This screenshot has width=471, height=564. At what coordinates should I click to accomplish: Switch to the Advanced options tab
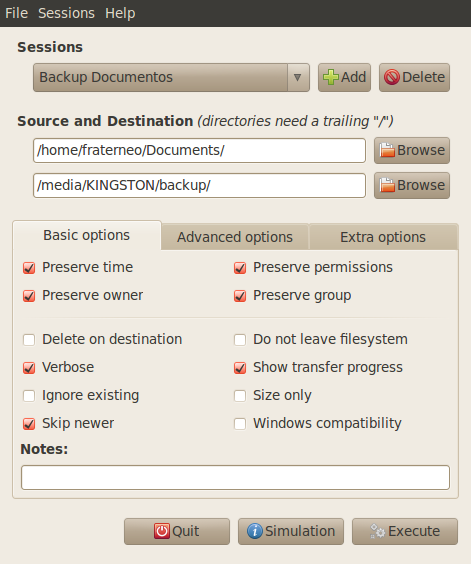pyautogui.click(x=235, y=237)
